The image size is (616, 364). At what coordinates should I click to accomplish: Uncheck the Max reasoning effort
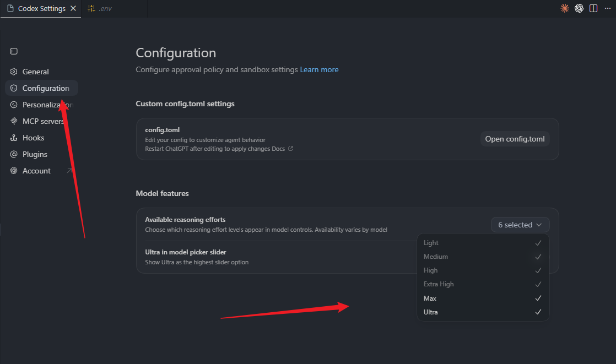[x=483, y=298]
